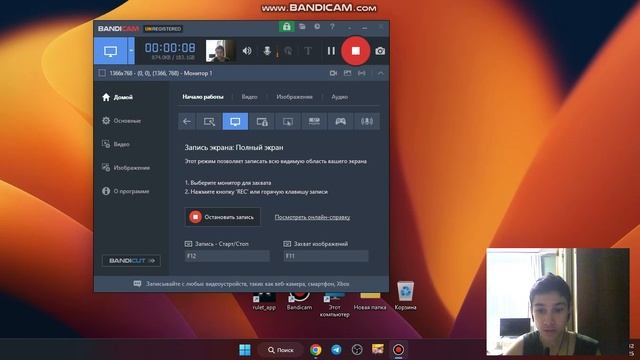Click the recording timer 00:00:08
The image size is (640, 360).
170,48
